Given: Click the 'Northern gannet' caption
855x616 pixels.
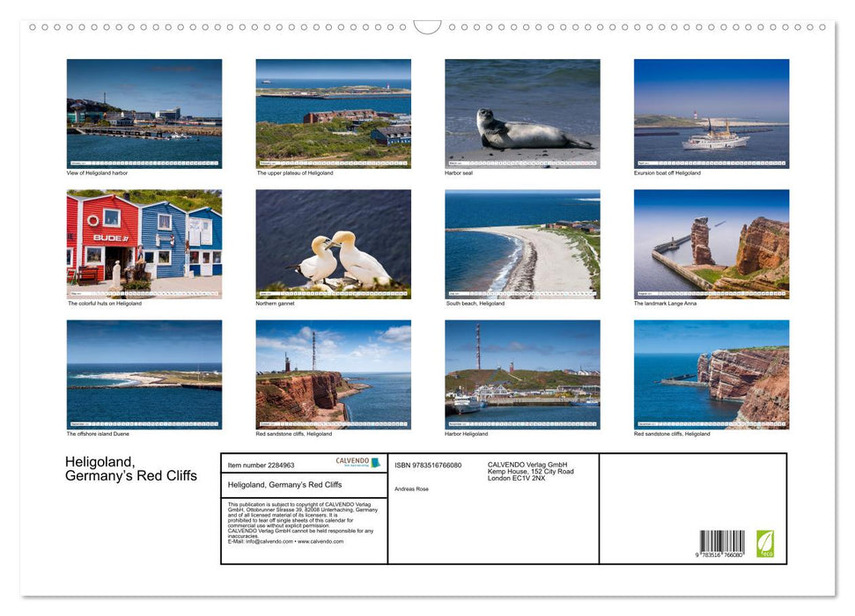Looking at the screenshot, I should pos(275,303).
